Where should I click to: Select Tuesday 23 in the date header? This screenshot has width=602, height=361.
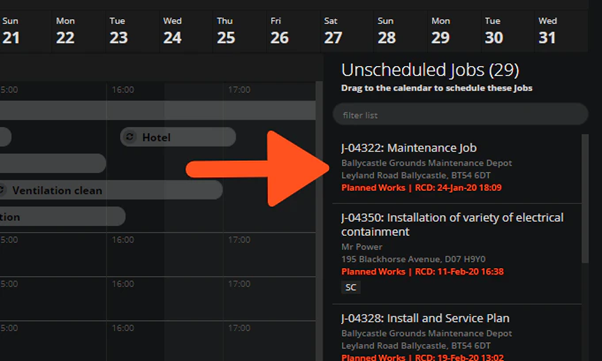(132, 31)
